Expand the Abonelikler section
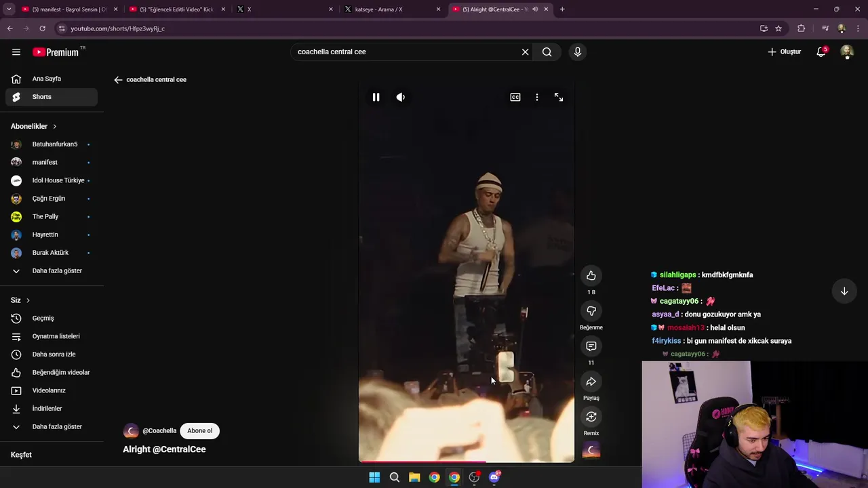This screenshot has width=868, height=488. click(34, 126)
